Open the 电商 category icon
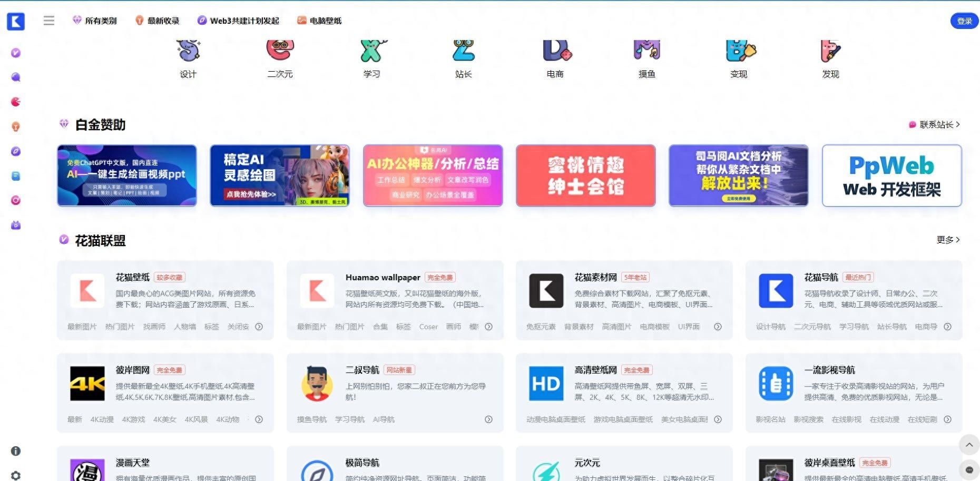The width and height of the screenshot is (980, 481). pos(556,50)
